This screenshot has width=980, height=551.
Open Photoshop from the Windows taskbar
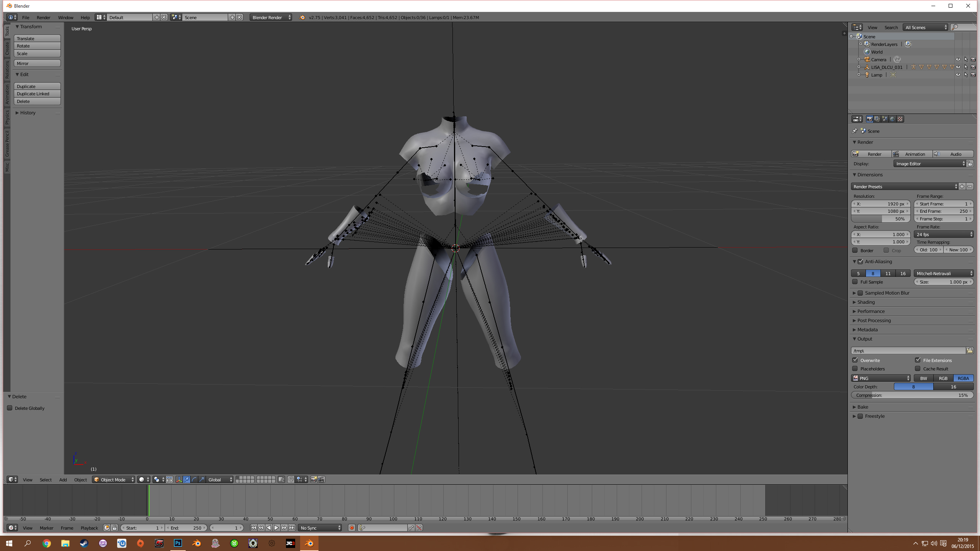pyautogui.click(x=178, y=543)
